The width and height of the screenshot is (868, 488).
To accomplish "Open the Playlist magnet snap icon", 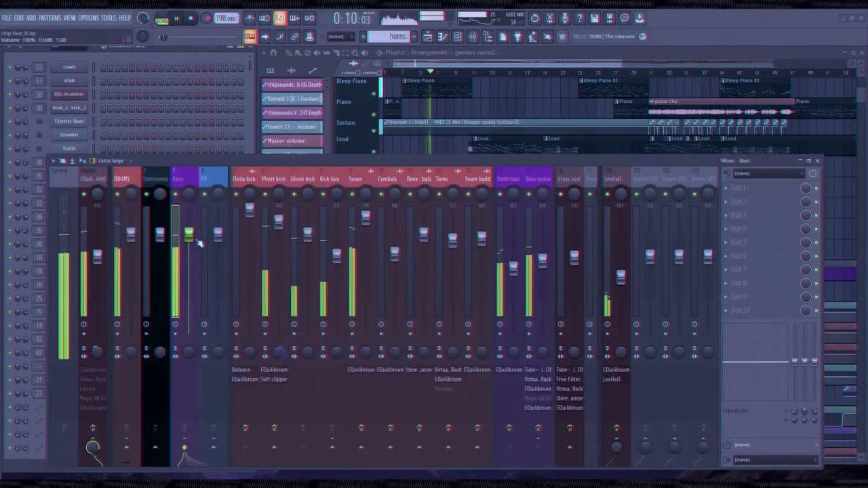I will click(274, 52).
